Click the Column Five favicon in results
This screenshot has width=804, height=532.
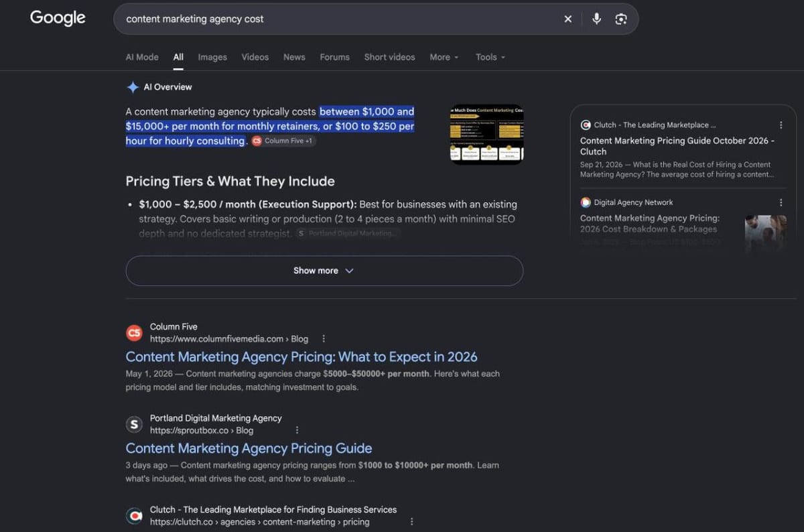(x=134, y=332)
